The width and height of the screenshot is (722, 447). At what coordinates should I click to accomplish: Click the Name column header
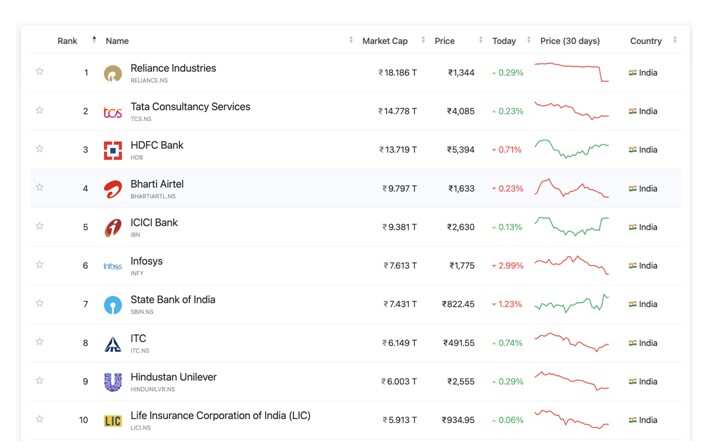(x=117, y=41)
